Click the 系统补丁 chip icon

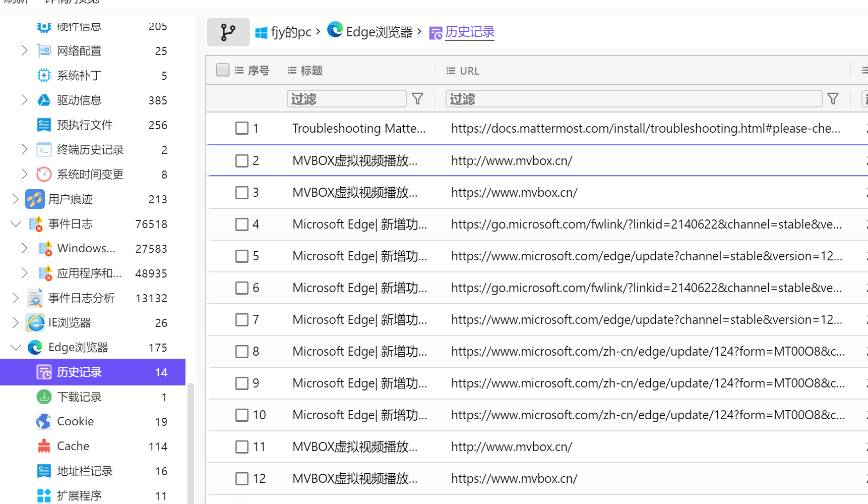pos(44,75)
